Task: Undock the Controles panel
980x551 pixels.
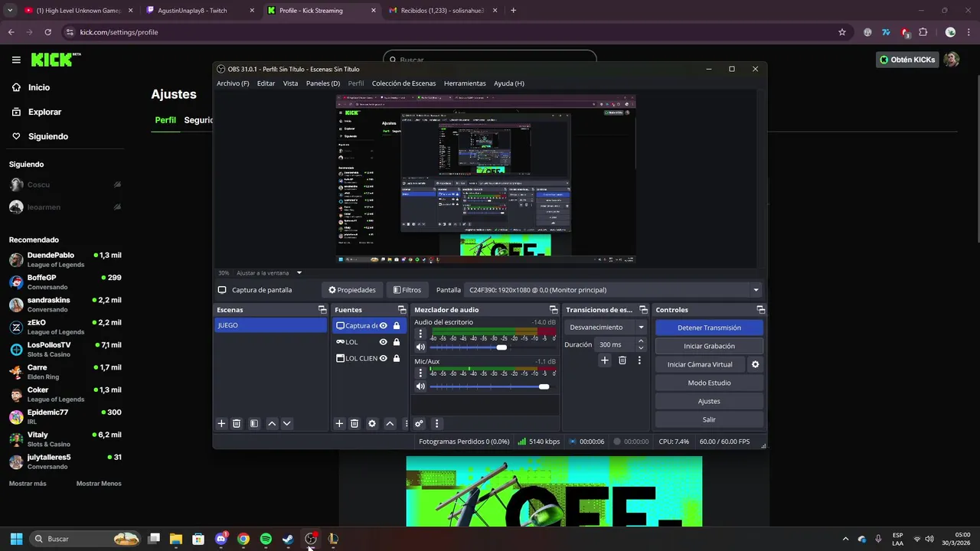Action: point(760,310)
